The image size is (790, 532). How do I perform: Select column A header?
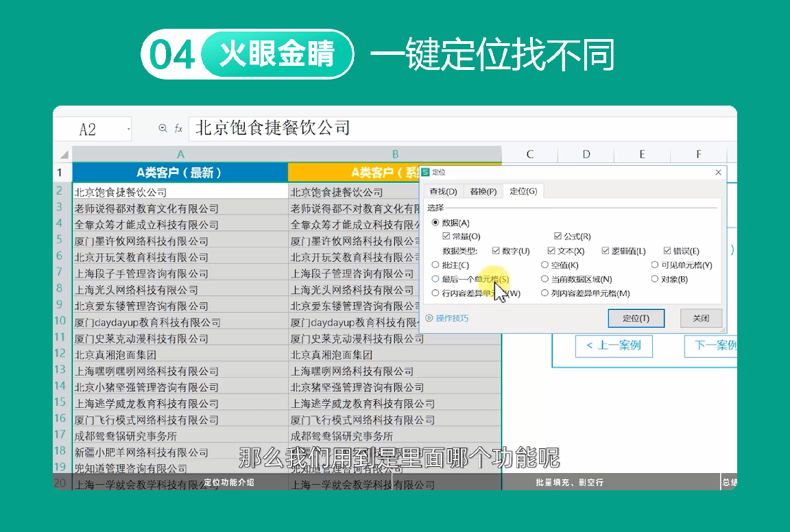(180, 154)
